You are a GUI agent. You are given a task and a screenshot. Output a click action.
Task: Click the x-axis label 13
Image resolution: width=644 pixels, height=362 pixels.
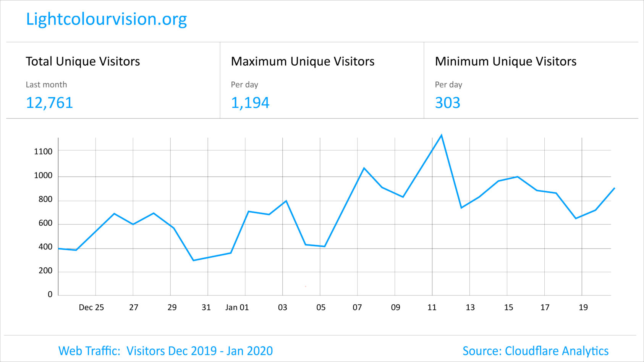point(470,307)
